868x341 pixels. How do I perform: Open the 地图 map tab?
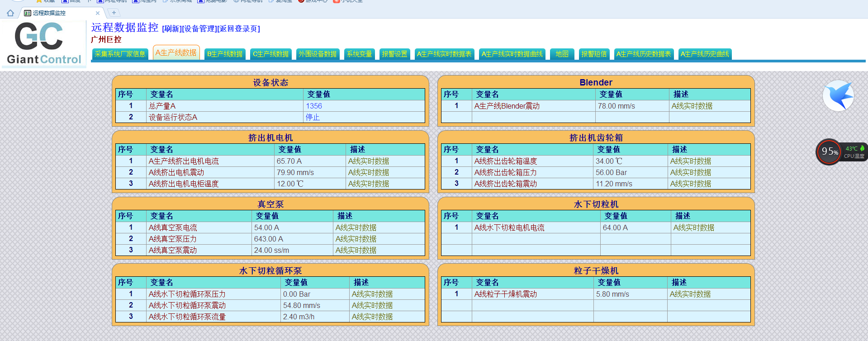[562, 54]
